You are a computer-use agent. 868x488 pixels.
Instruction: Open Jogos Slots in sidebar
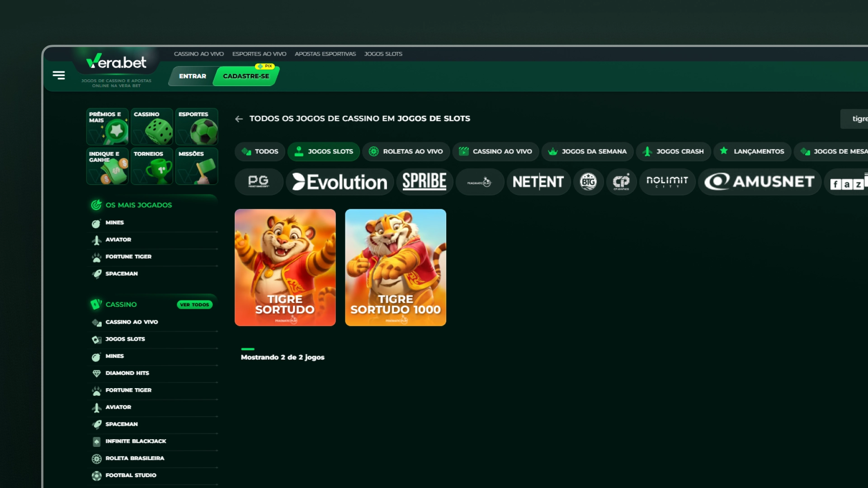coord(152,339)
